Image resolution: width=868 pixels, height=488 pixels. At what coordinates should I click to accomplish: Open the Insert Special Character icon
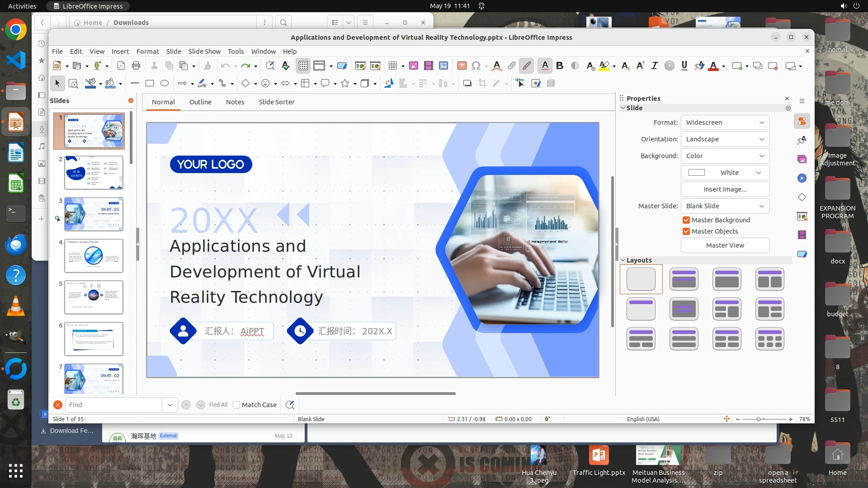tap(476, 66)
